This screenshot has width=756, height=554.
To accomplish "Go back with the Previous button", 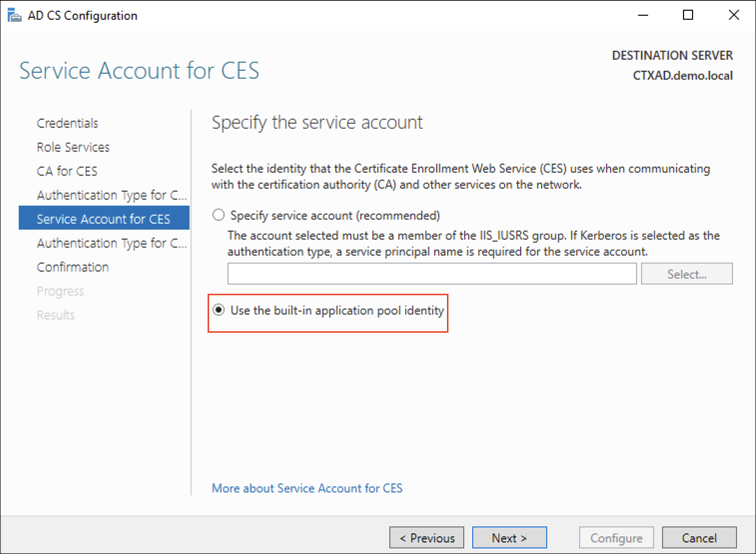I will [427, 538].
